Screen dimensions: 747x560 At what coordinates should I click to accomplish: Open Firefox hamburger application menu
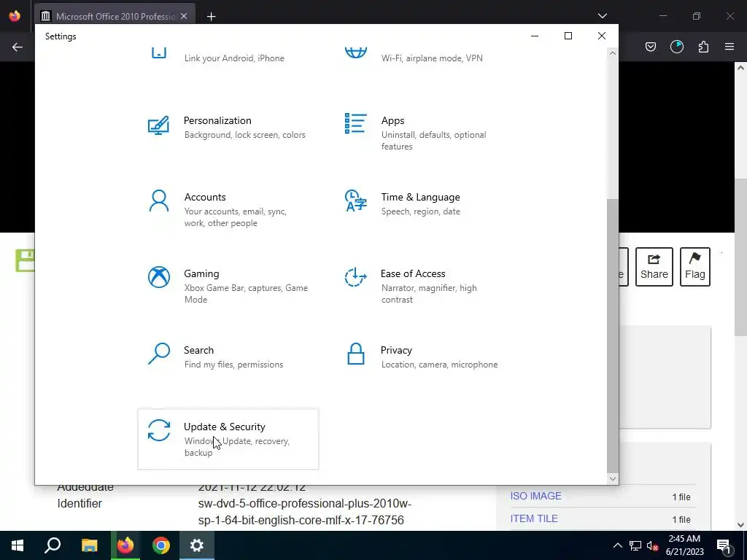729,47
